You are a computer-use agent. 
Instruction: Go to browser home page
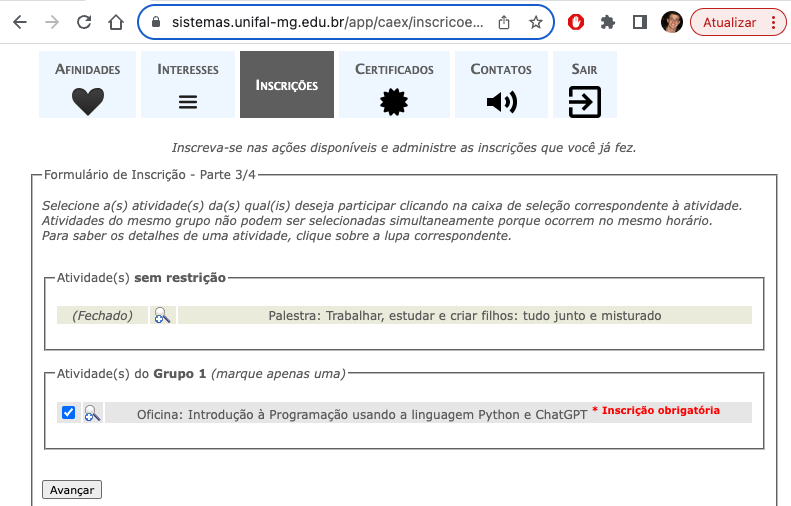click(116, 22)
